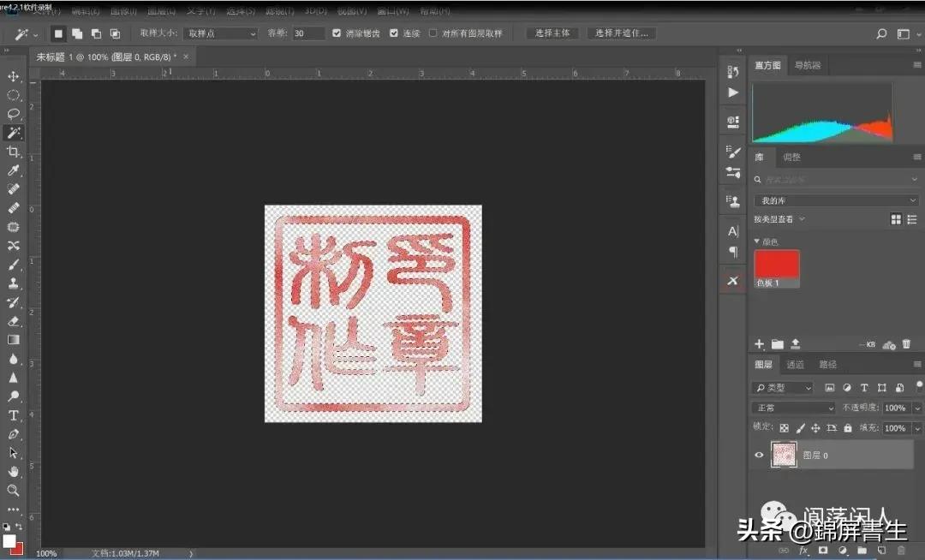Open the 取样大小 sample size dropdown
The width and height of the screenshot is (925, 560).
point(221,33)
